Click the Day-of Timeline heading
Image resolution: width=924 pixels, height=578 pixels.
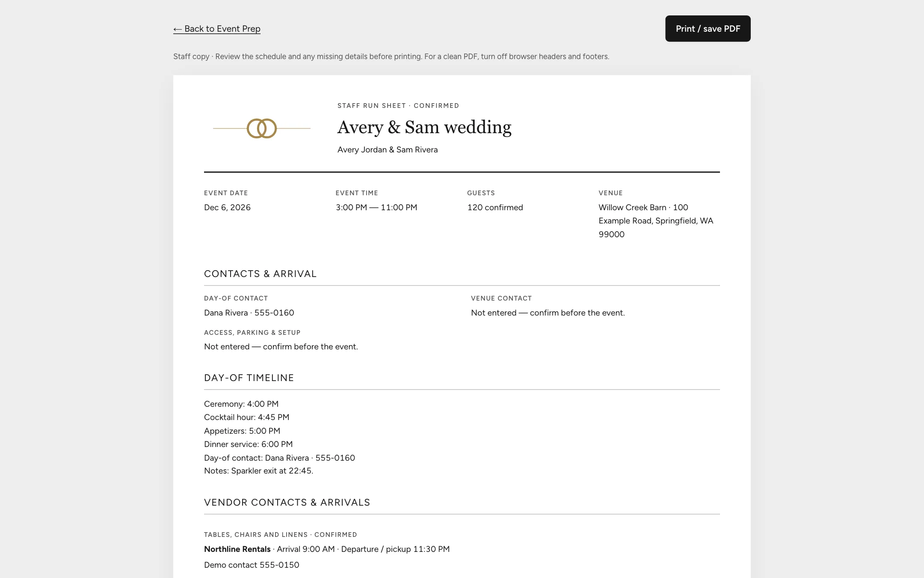249,378
